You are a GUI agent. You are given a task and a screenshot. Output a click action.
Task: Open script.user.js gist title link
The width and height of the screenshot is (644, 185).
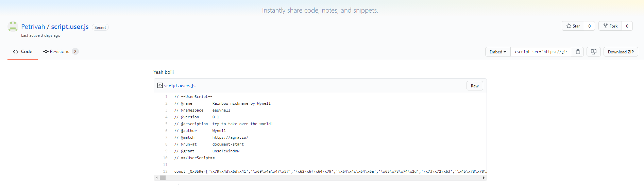(x=70, y=27)
